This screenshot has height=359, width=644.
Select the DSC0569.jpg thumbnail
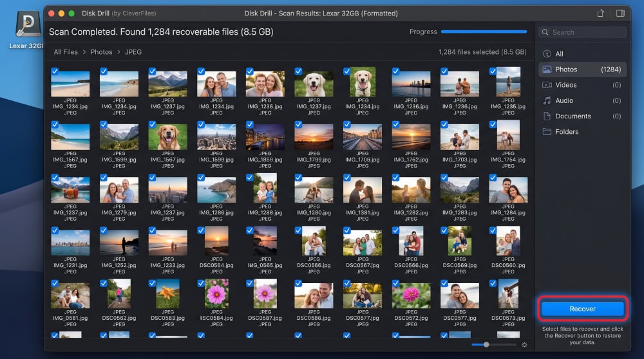[x=460, y=241]
